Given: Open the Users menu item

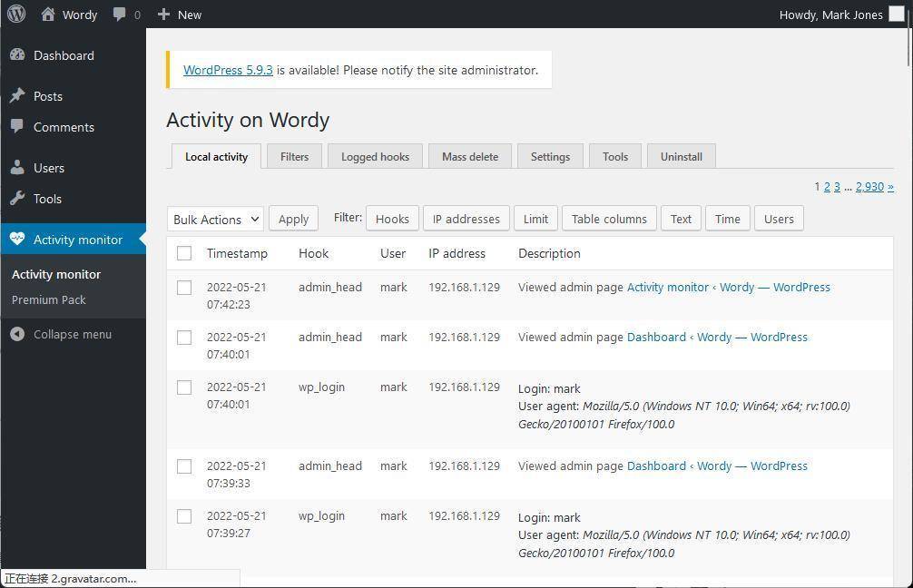Looking at the screenshot, I should pyautogui.click(x=73, y=168).
